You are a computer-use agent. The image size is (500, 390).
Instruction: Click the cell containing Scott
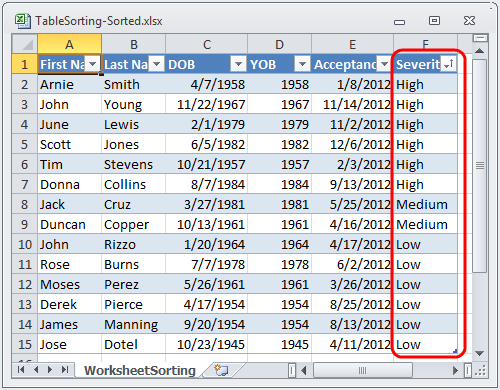69,144
